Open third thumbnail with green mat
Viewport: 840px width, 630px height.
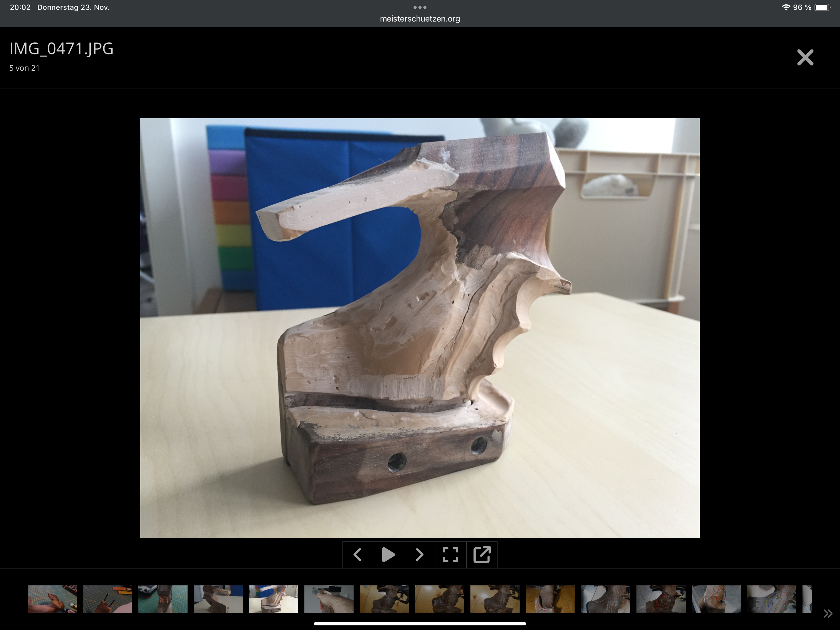(x=163, y=599)
